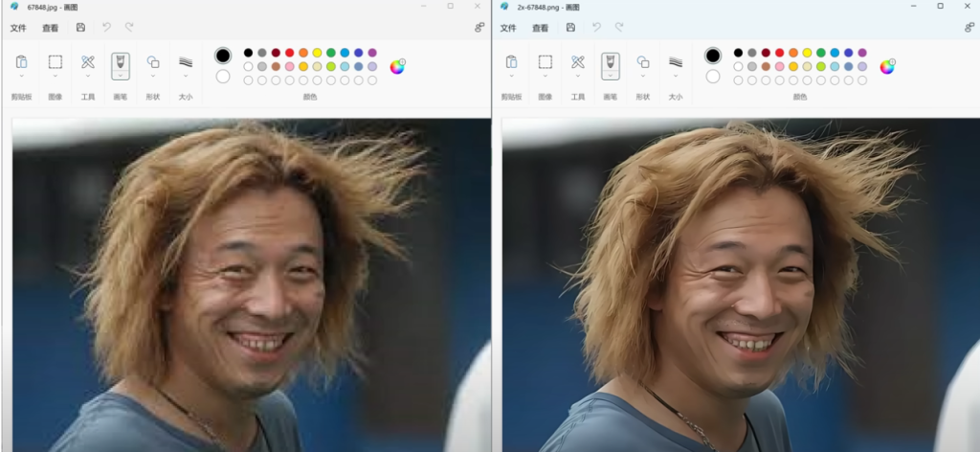
Task: Open edit colors wheel in left window
Action: 397,66
